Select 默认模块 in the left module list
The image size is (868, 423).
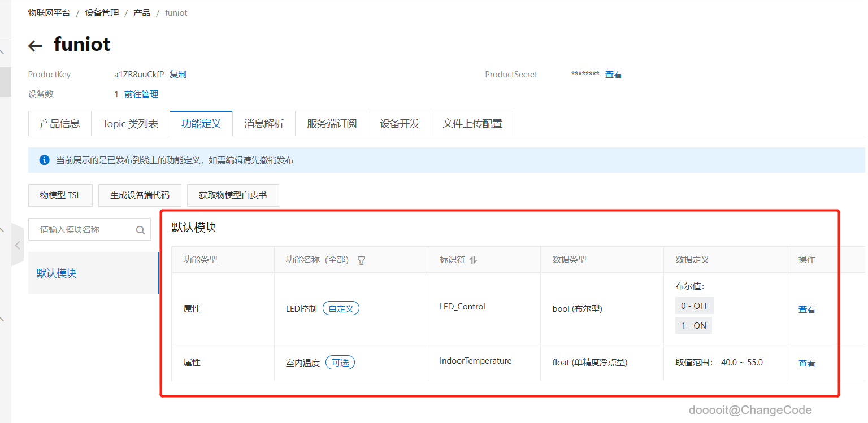tap(55, 272)
